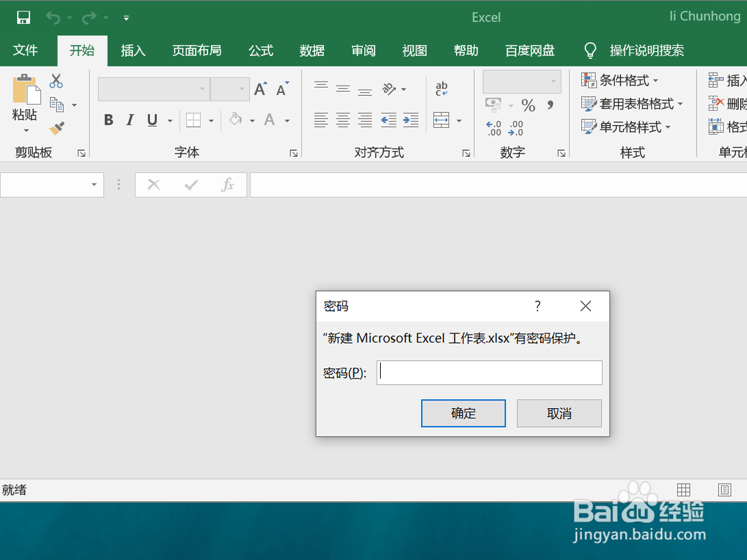The height and width of the screenshot is (560, 747).
Task: Click the Font Color A icon
Action: click(x=270, y=120)
